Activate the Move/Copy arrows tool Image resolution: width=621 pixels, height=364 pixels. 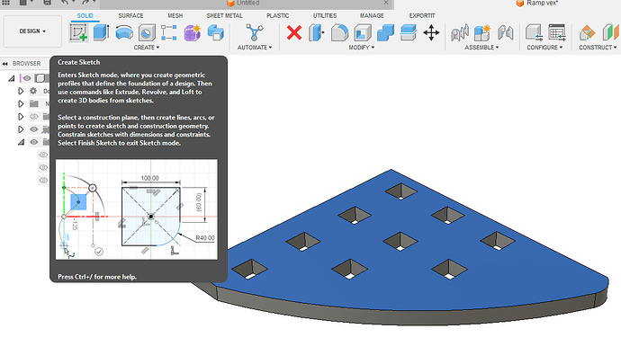[x=431, y=33]
